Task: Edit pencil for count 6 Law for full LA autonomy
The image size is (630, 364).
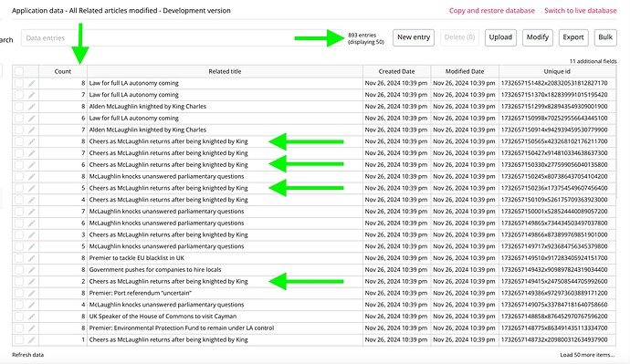Action: click(x=31, y=118)
